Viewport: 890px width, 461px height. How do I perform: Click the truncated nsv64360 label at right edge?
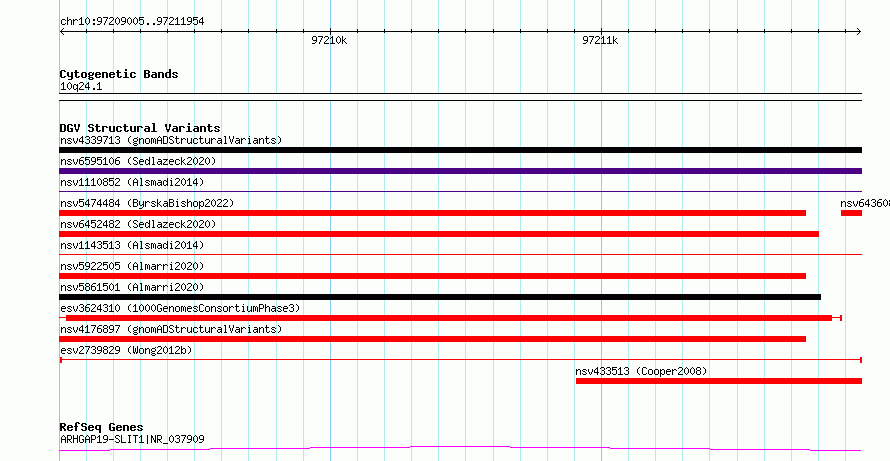[865, 203]
